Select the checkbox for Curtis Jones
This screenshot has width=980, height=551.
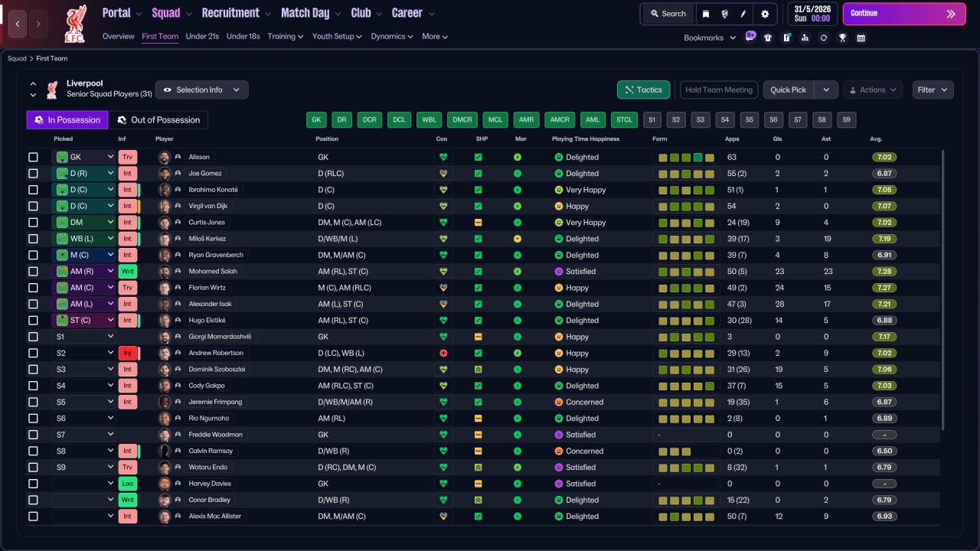(x=33, y=223)
